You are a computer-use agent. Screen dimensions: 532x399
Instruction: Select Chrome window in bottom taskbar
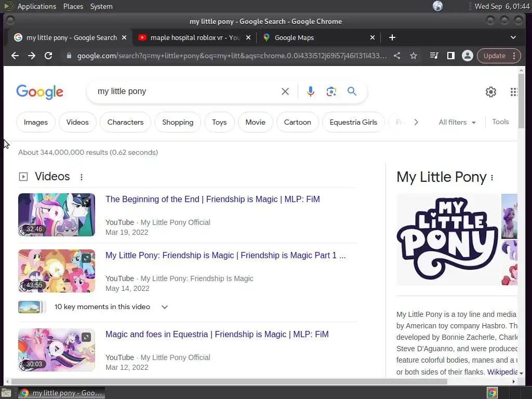61,393
